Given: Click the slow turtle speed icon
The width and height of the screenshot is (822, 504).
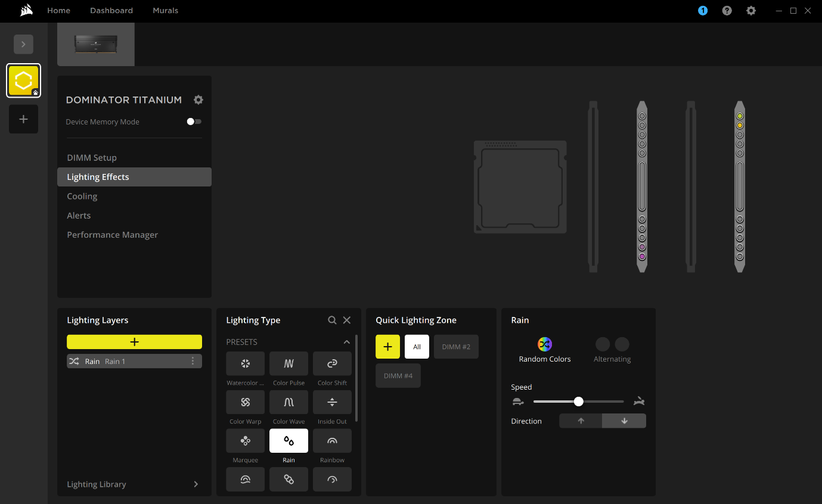Looking at the screenshot, I should pos(518,402).
